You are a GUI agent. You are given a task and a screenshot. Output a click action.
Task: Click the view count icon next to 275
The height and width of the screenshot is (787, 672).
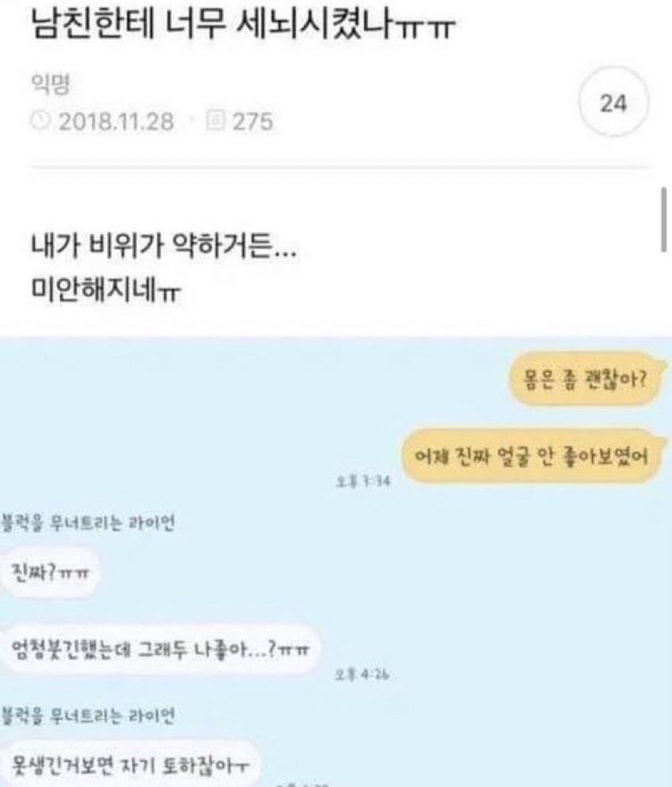click(x=215, y=121)
